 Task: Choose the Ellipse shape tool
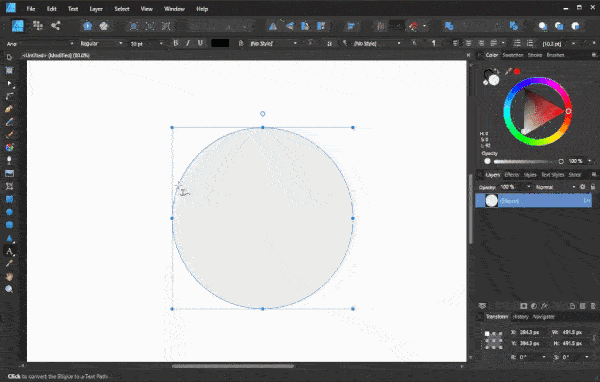pos(10,212)
